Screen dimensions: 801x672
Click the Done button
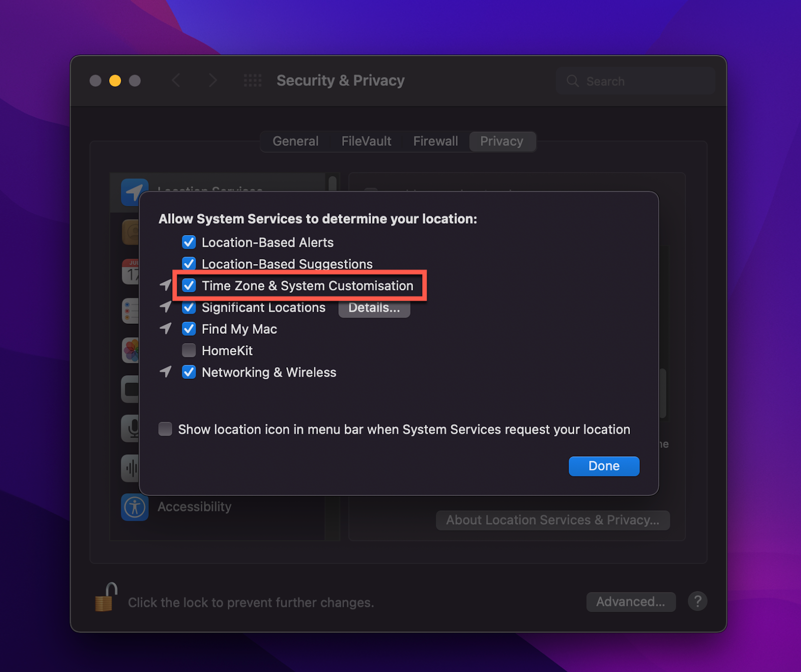[603, 466]
